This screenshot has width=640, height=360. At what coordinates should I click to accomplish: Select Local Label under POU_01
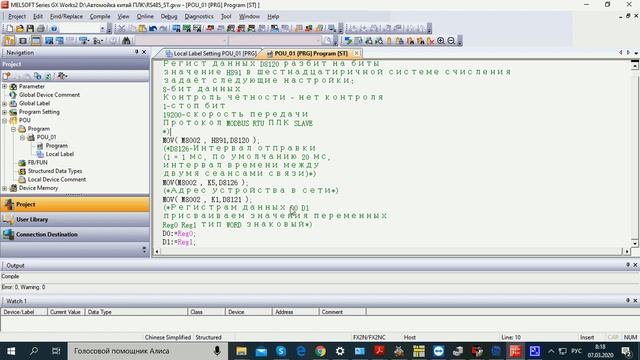pos(60,154)
